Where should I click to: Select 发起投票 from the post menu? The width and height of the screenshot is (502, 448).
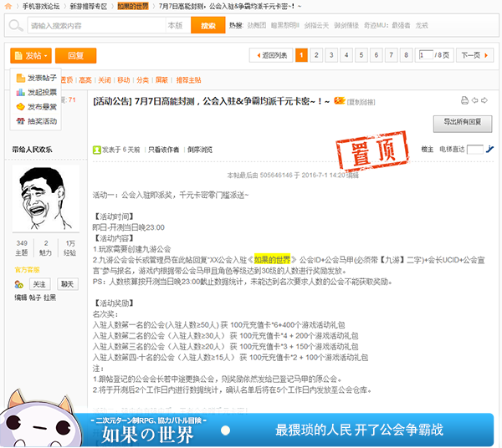pos(37,92)
